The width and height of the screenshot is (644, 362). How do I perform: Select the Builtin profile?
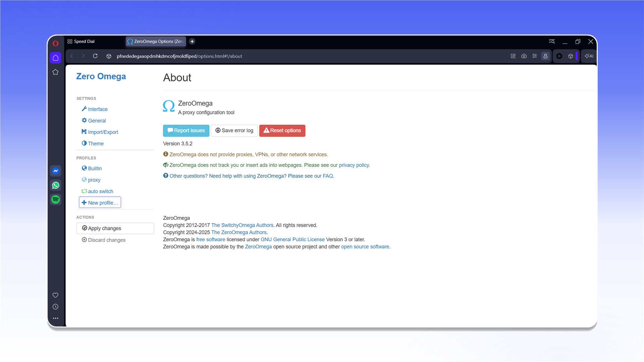point(92,169)
